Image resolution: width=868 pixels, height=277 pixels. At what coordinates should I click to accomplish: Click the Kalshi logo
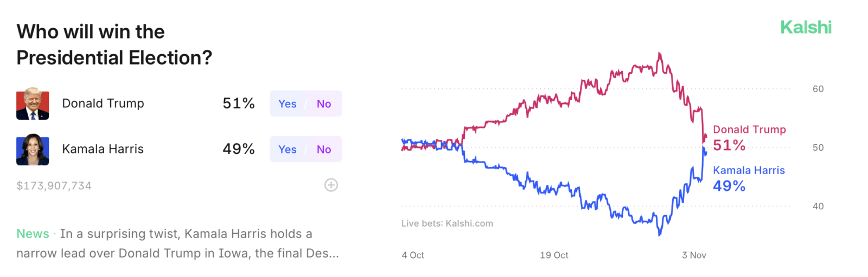(806, 27)
